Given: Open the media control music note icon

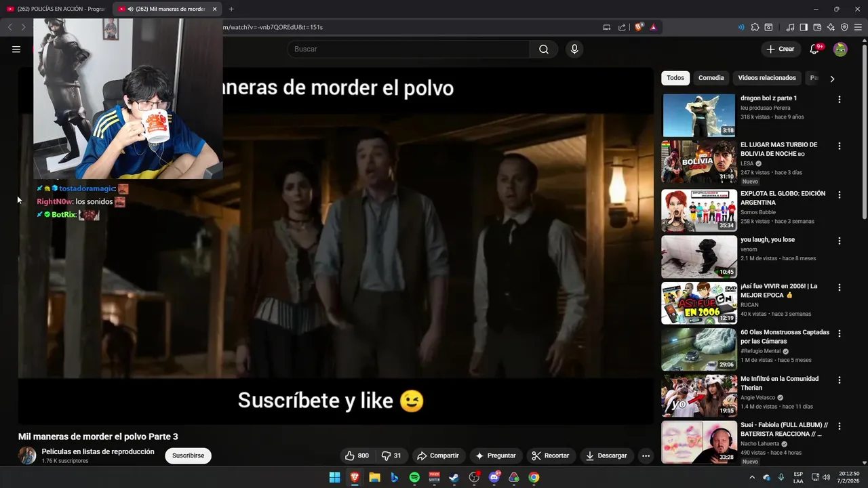Looking at the screenshot, I should tap(790, 27).
